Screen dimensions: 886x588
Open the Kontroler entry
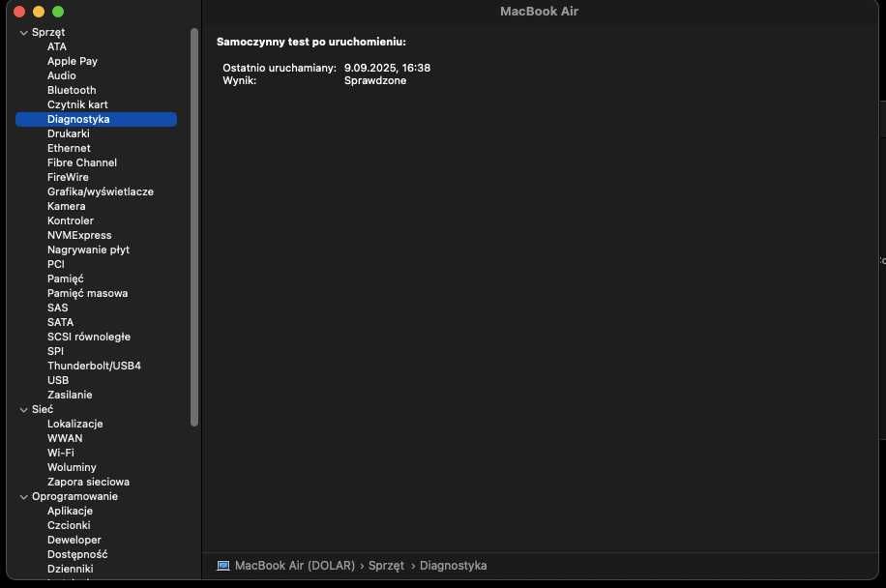tap(70, 220)
